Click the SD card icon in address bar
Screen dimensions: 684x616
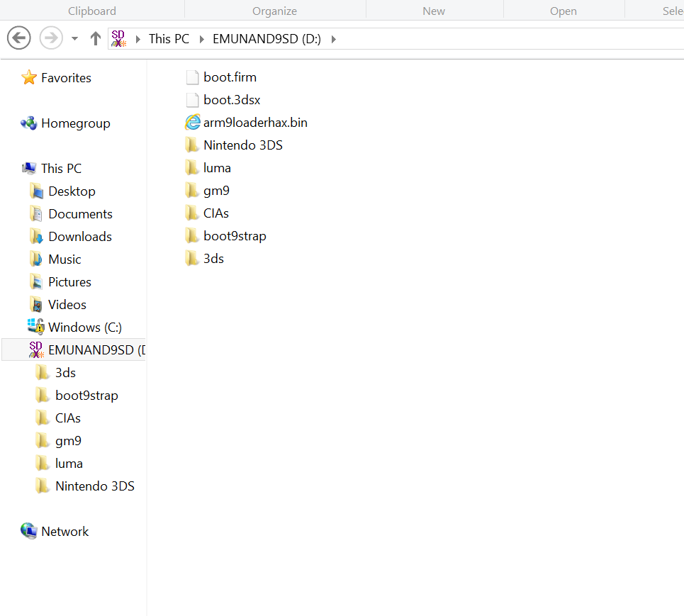(x=118, y=38)
